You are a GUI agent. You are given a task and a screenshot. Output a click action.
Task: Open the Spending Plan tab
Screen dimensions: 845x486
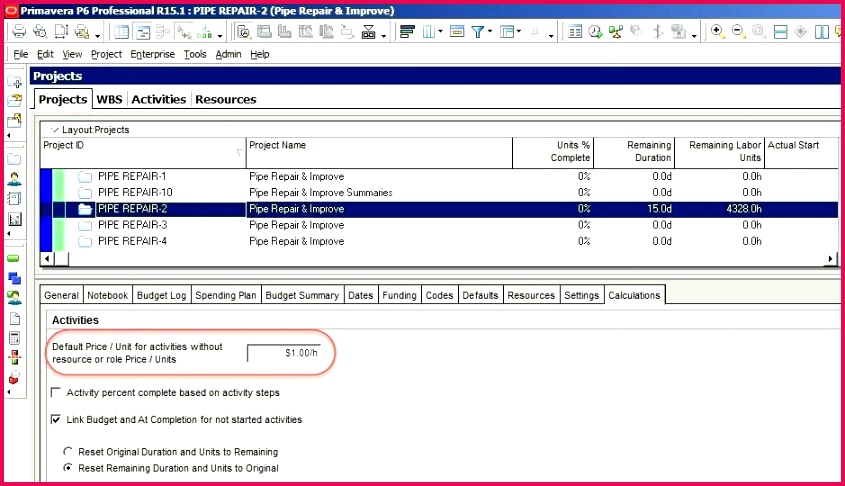(x=226, y=295)
